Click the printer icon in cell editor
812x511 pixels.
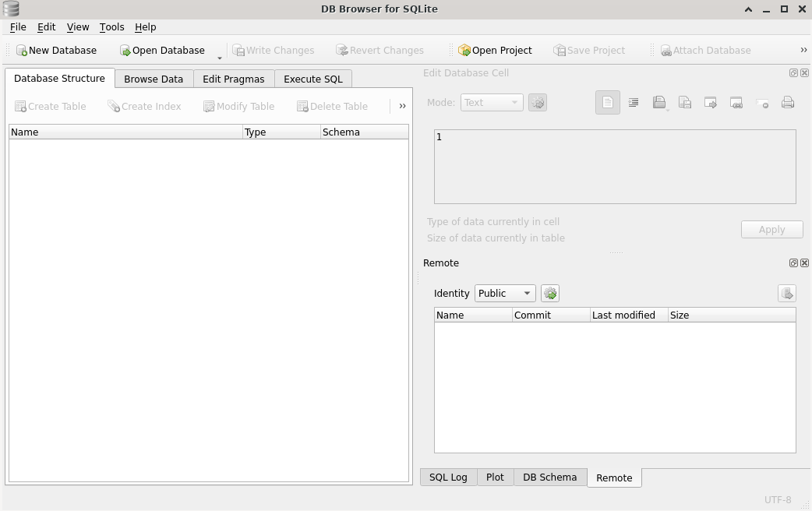click(x=788, y=103)
